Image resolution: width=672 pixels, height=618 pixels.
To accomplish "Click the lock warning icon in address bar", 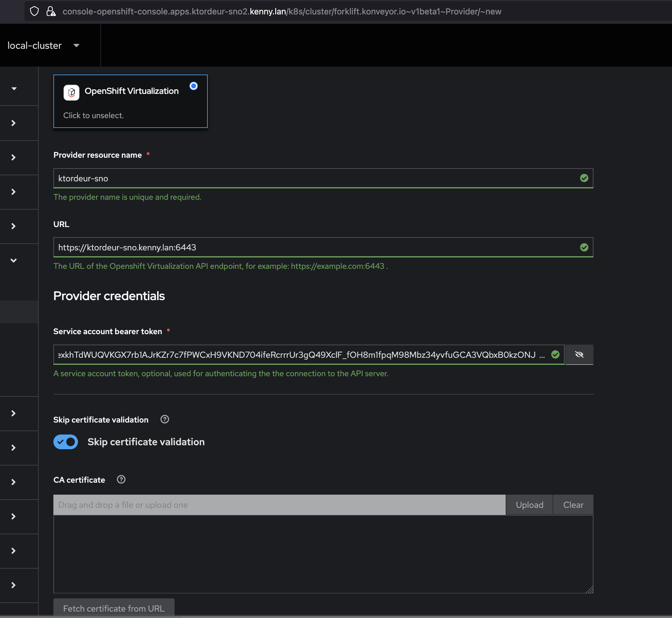I will click(51, 11).
